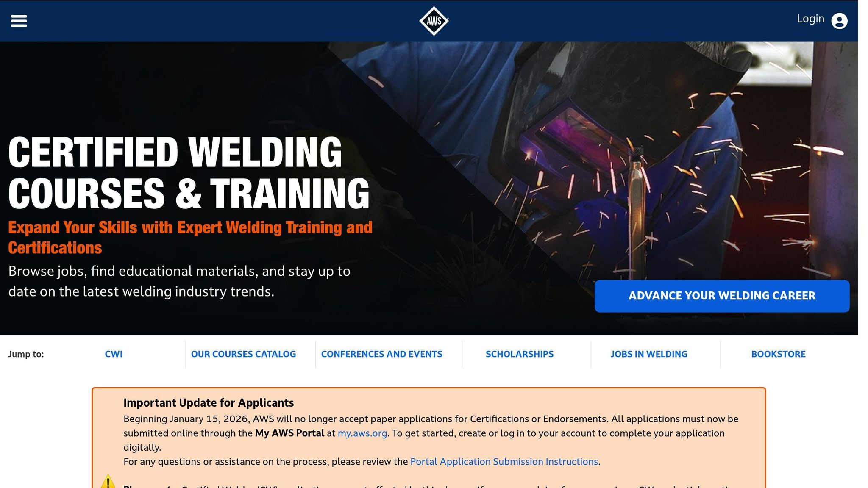The width and height of the screenshot is (868, 488).
Task: Follow the my.aws.org link
Action: (x=362, y=433)
